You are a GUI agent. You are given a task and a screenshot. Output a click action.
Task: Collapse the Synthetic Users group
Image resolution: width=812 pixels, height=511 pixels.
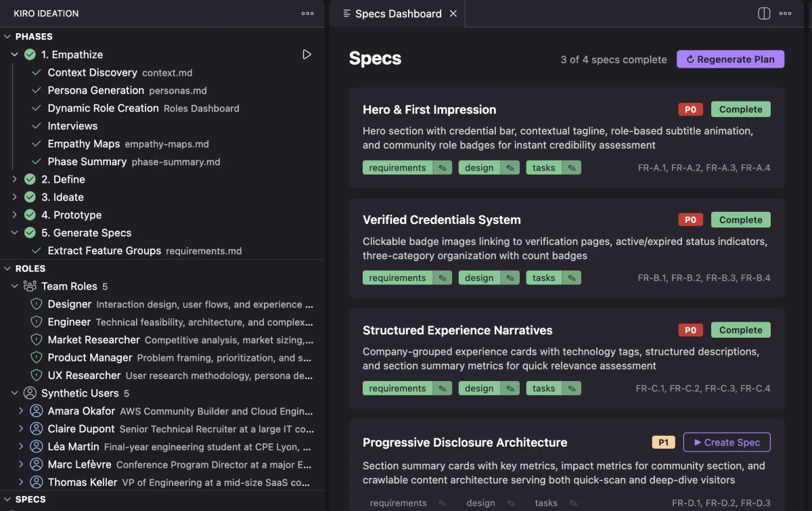pos(15,393)
